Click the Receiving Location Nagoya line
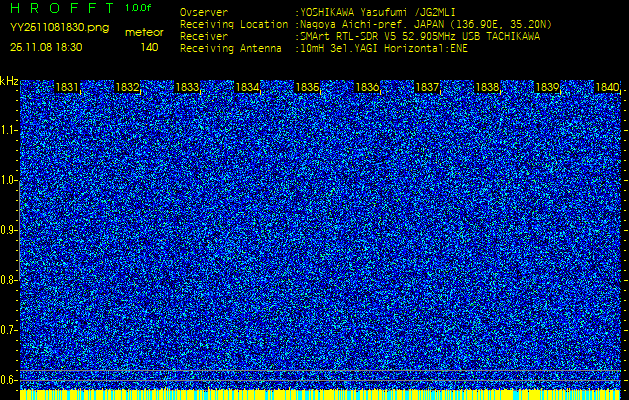629x400 pixels. [x=366, y=25]
